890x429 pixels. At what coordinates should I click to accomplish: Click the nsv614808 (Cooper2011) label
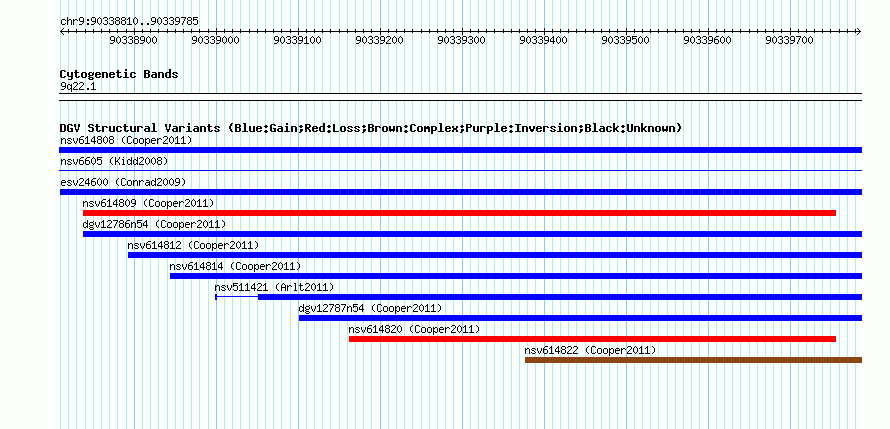point(126,140)
